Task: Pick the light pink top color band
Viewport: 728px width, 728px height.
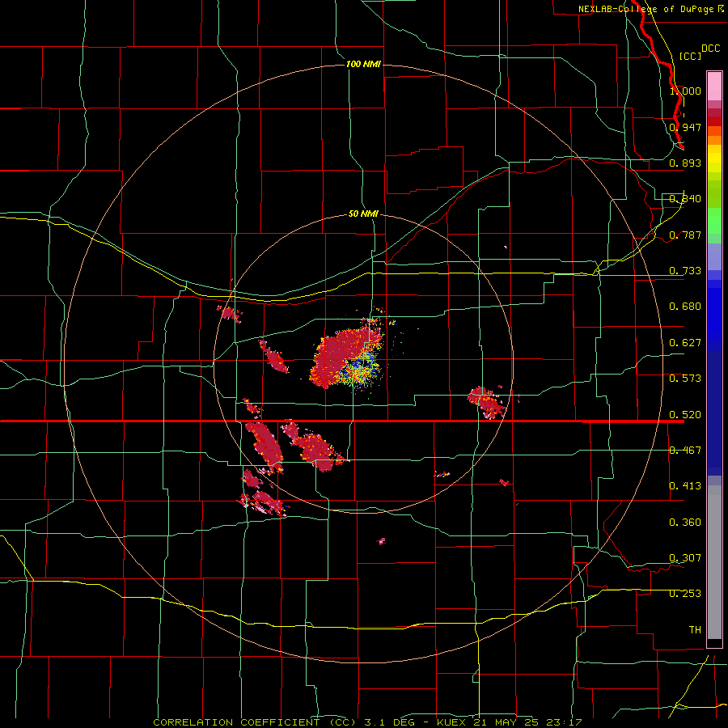Action: coord(714,86)
